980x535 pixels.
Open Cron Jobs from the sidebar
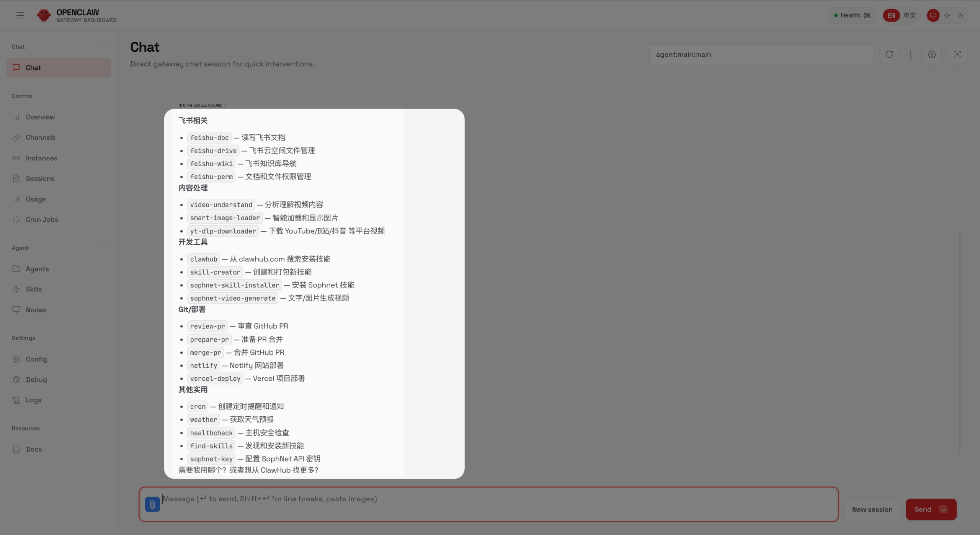pos(42,219)
